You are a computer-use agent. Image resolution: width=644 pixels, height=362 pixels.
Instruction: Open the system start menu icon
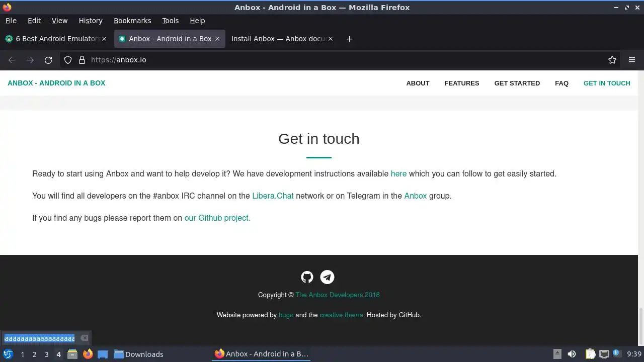click(x=8, y=354)
